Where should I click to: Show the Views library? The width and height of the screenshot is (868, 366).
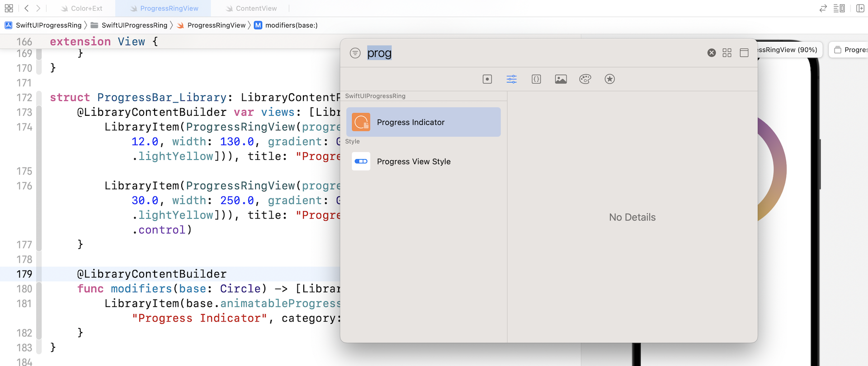coord(487,79)
